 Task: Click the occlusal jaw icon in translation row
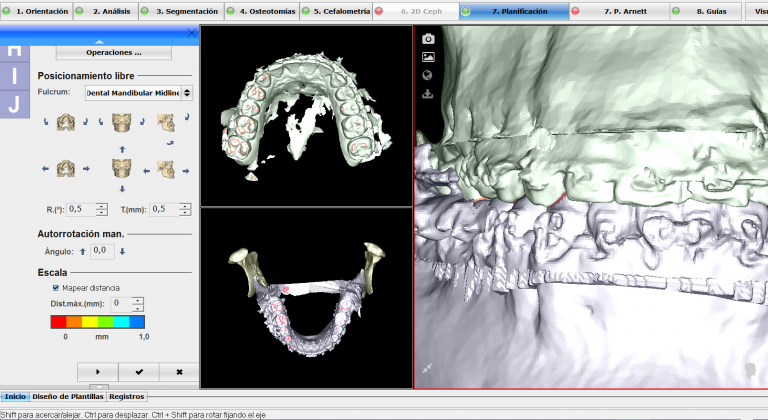[x=66, y=169]
